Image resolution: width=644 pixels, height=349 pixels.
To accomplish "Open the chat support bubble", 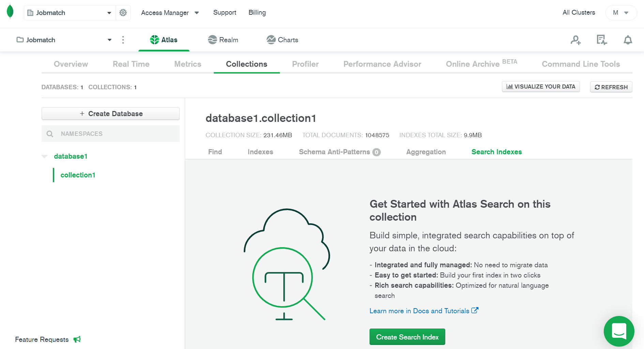I will pos(619,331).
